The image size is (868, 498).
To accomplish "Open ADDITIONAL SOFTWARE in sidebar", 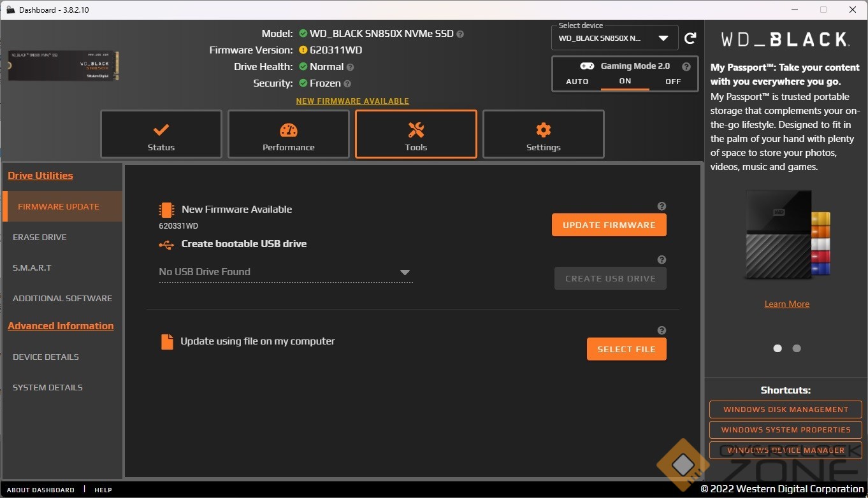I will 62,298.
